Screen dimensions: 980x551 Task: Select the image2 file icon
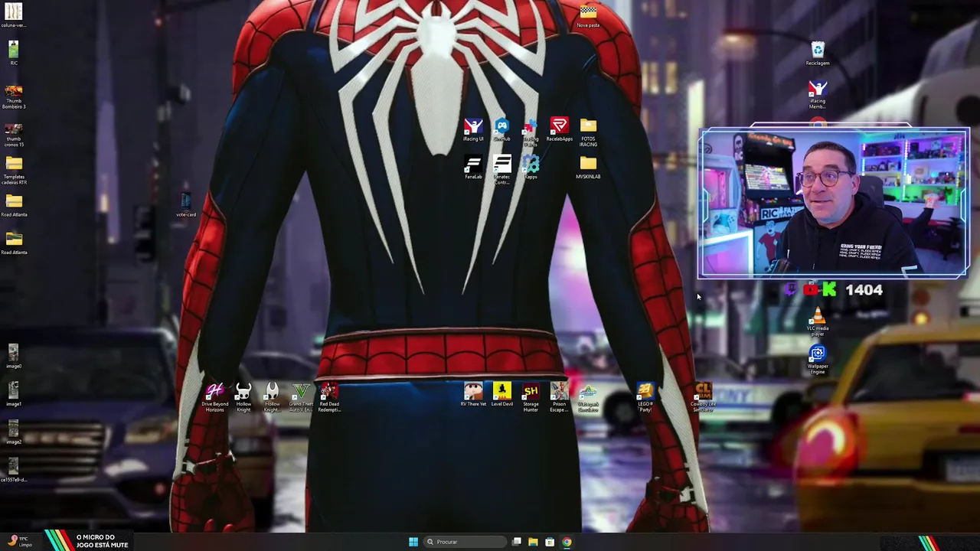[14, 432]
